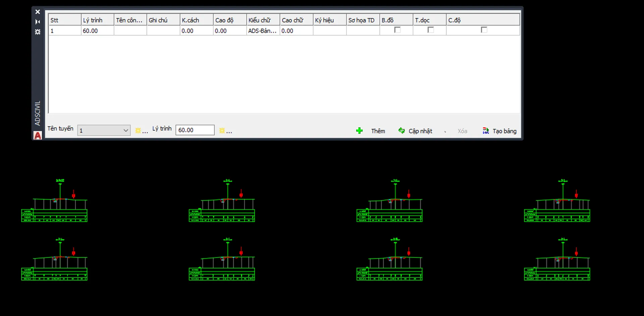
Task: Click the Tạo bảng button label
Action: (x=504, y=131)
